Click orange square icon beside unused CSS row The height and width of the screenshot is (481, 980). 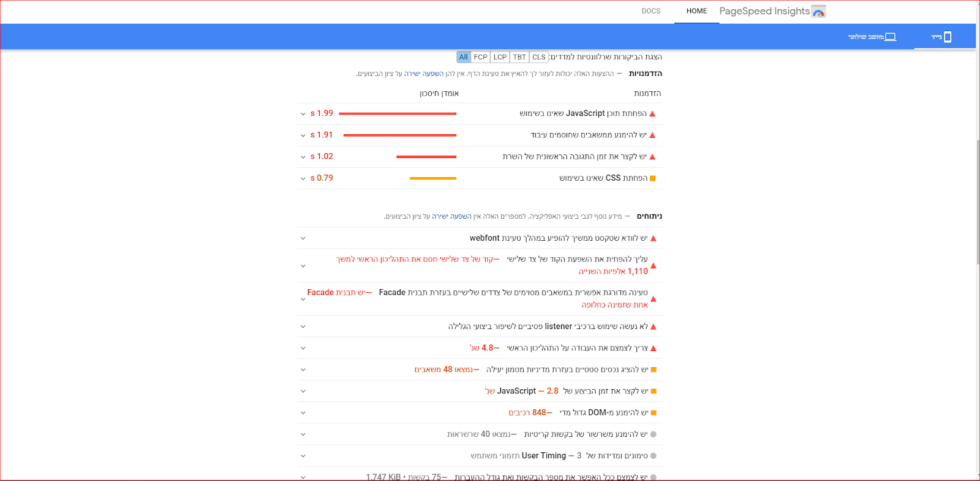coord(652,178)
